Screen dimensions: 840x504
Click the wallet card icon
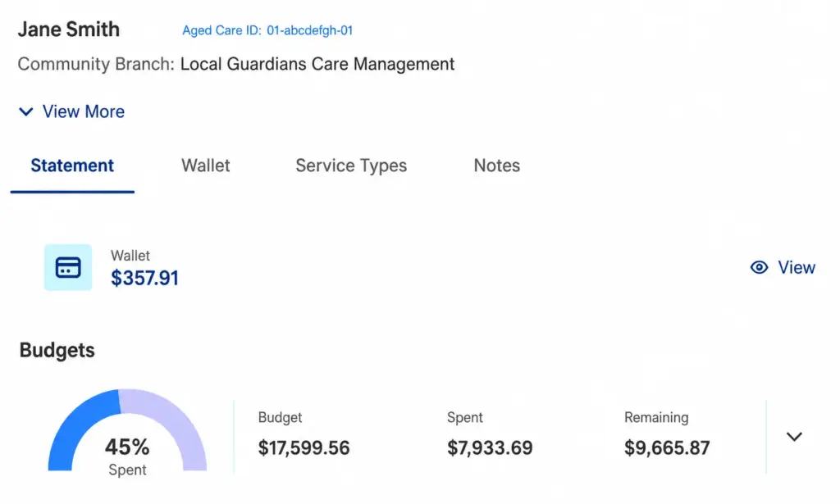(x=68, y=267)
